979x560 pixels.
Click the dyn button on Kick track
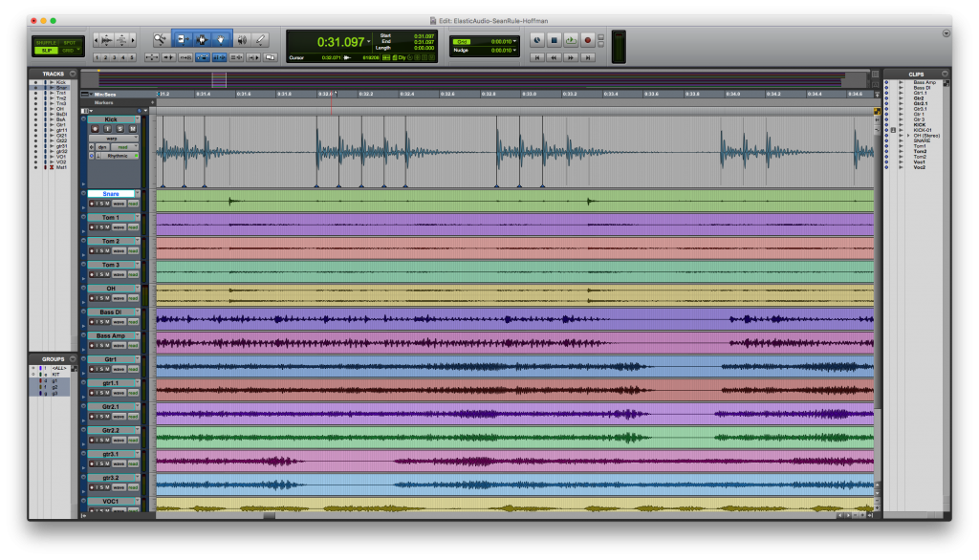(101, 147)
